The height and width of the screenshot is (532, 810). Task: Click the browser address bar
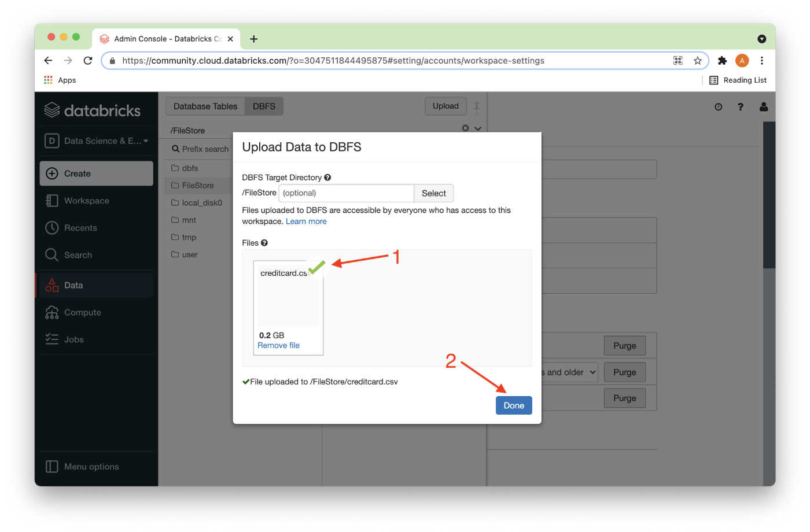[405, 61]
